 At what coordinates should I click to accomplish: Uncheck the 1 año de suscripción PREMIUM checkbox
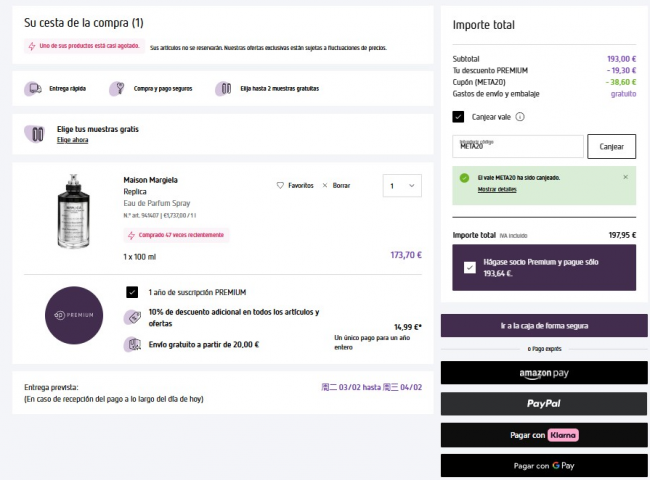click(132, 292)
